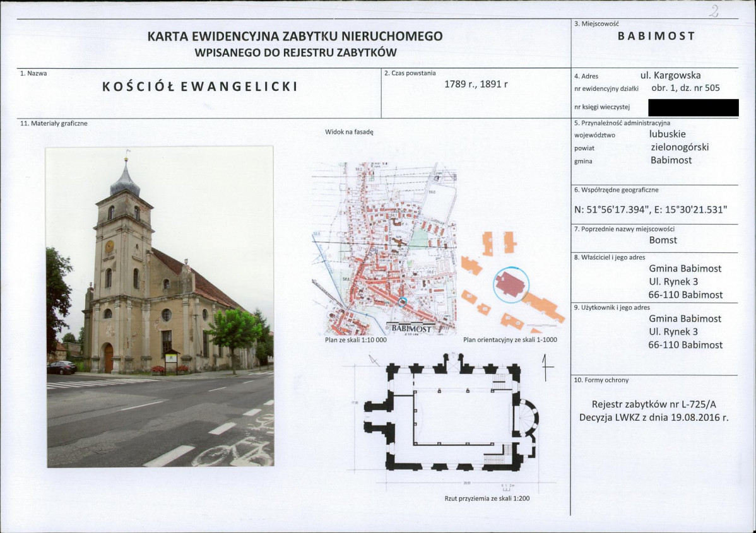Click the clock on the church tower

tap(109, 247)
